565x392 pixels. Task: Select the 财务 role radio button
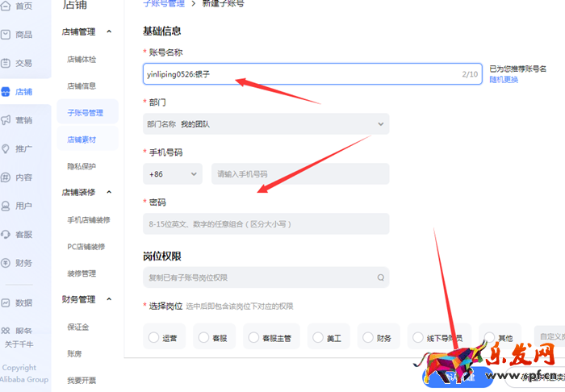(x=368, y=337)
